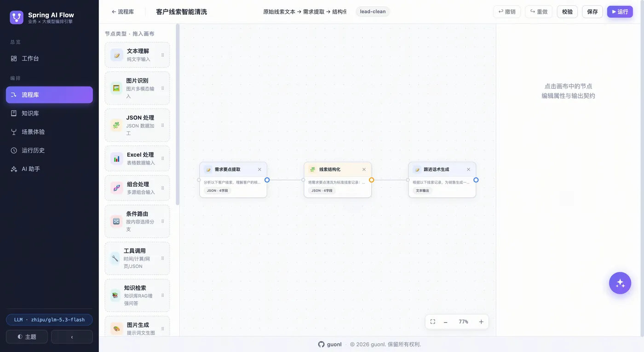Open the floating AI sparkle assistant button
This screenshot has height=352, width=644.
click(x=620, y=283)
